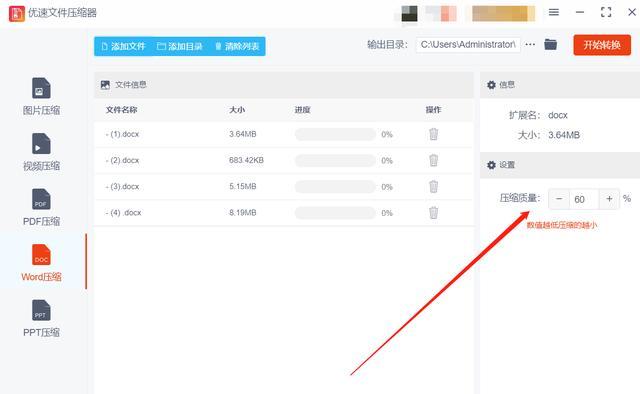640x394 pixels.
Task: Click the blurred user avatar in title bar
Action: pyautogui.click(x=409, y=13)
